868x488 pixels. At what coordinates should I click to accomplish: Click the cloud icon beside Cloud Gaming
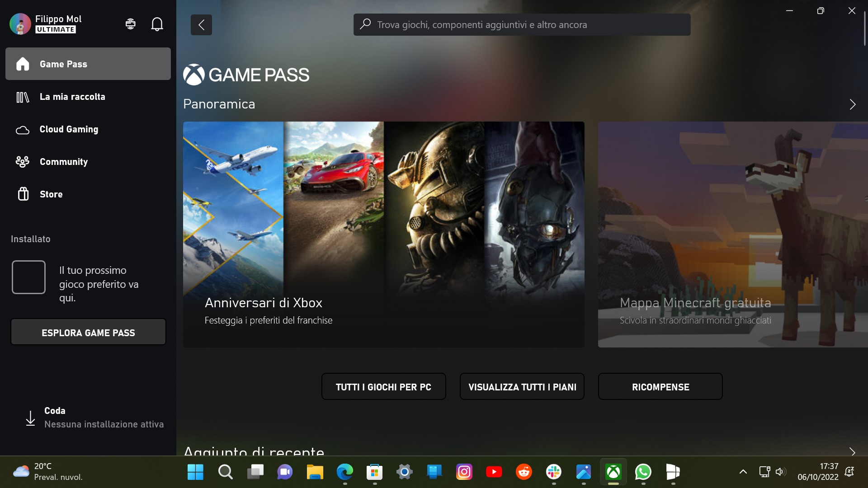coord(23,130)
